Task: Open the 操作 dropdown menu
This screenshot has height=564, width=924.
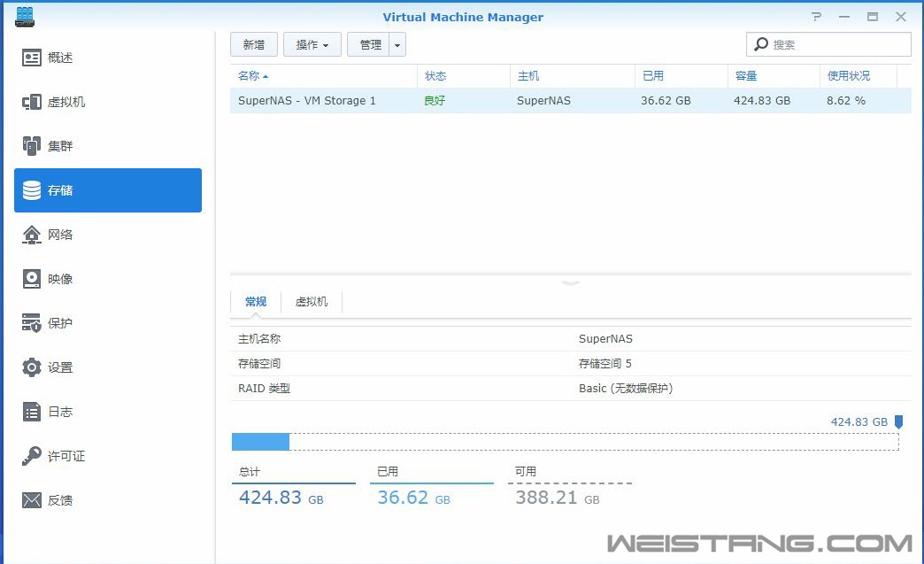Action: tap(312, 43)
